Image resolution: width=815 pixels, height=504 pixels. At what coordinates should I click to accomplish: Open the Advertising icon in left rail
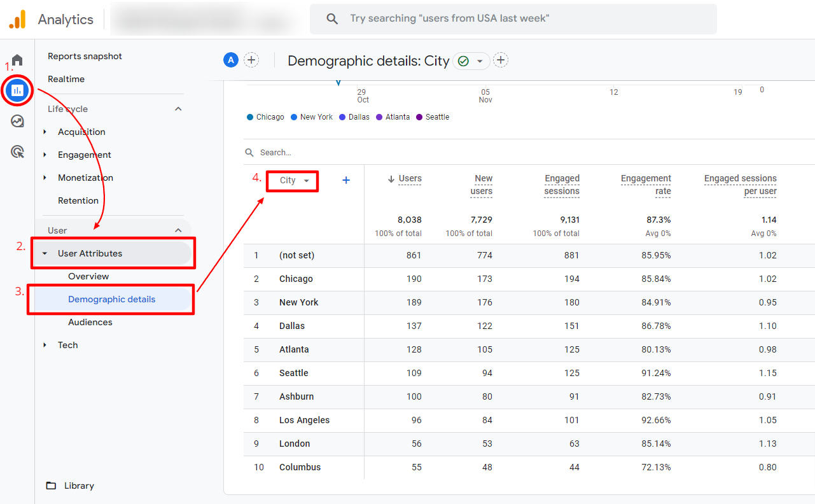point(17,151)
